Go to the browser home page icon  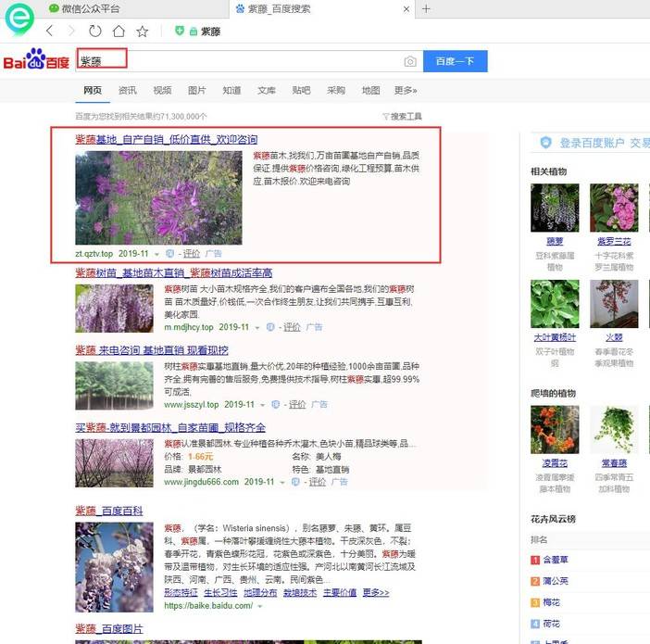(118, 32)
